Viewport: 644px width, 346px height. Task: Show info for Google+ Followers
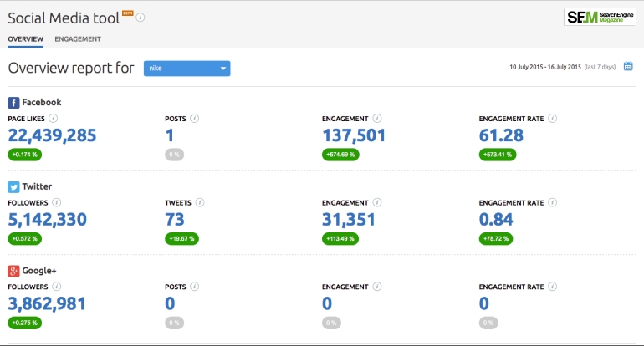point(57,287)
